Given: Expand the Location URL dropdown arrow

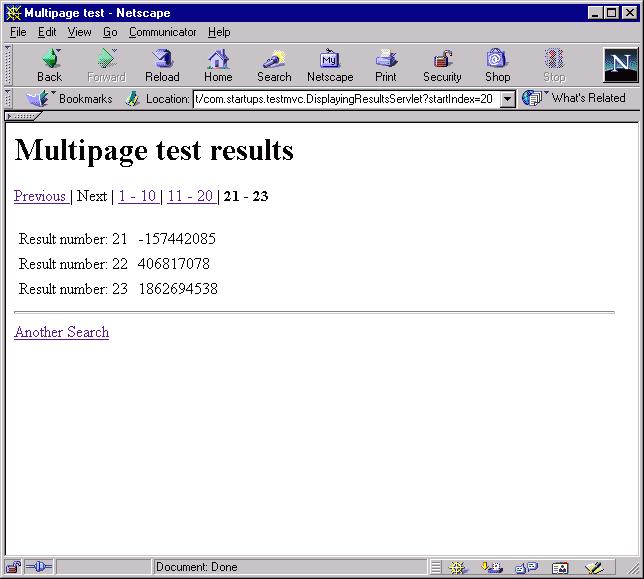Looking at the screenshot, I should (507, 99).
